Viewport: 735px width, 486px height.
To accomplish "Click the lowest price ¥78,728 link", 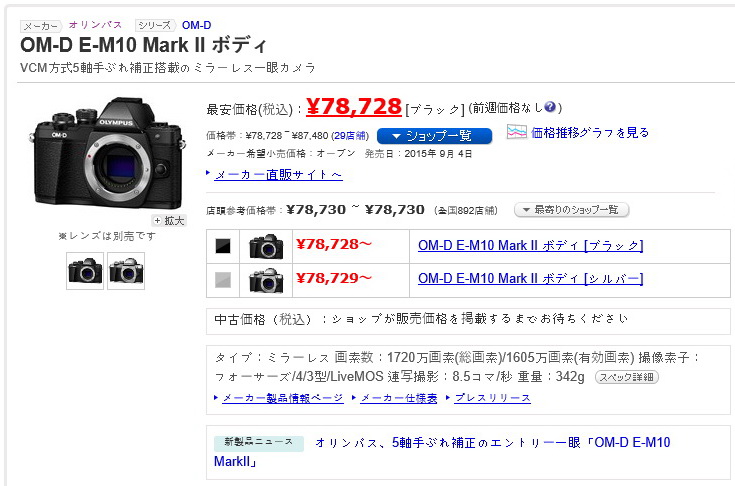I will tap(354, 106).
